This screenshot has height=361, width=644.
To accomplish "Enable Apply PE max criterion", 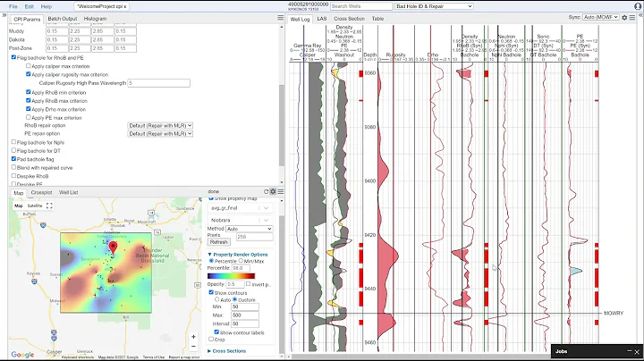I will click(x=29, y=117).
